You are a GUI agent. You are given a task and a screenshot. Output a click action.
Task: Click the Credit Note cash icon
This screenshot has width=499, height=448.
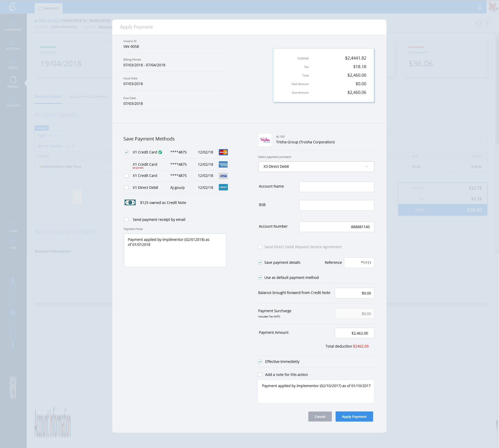(130, 203)
